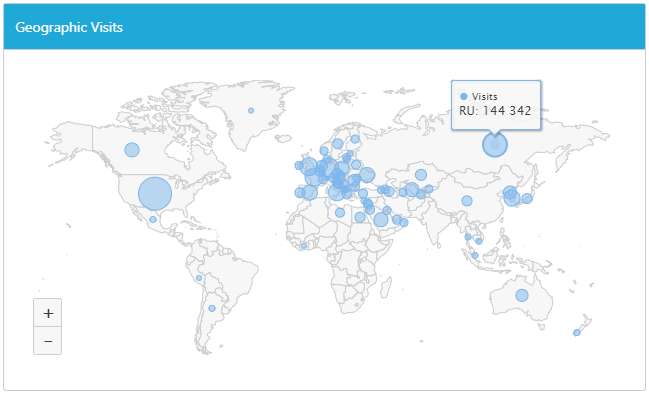Select the large United States visits bubble
The height and width of the screenshot is (396, 649).
pos(155,194)
